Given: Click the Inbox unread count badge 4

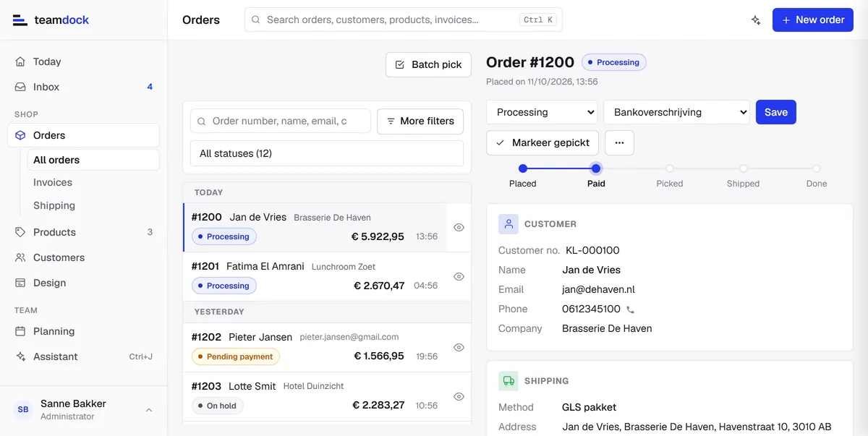Looking at the screenshot, I should pyautogui.click(x=150, y=87).
